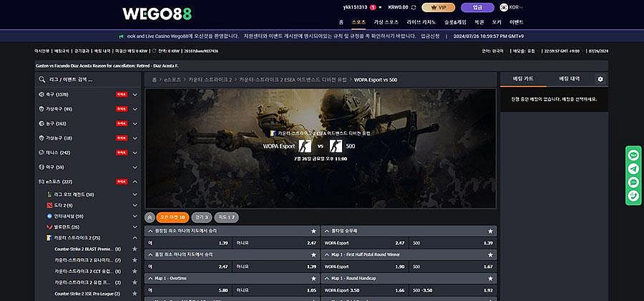Select the 경기 3 filter pill
This screenshot has width=644, height=301.
pyautogui.click(x=202, y=217)
